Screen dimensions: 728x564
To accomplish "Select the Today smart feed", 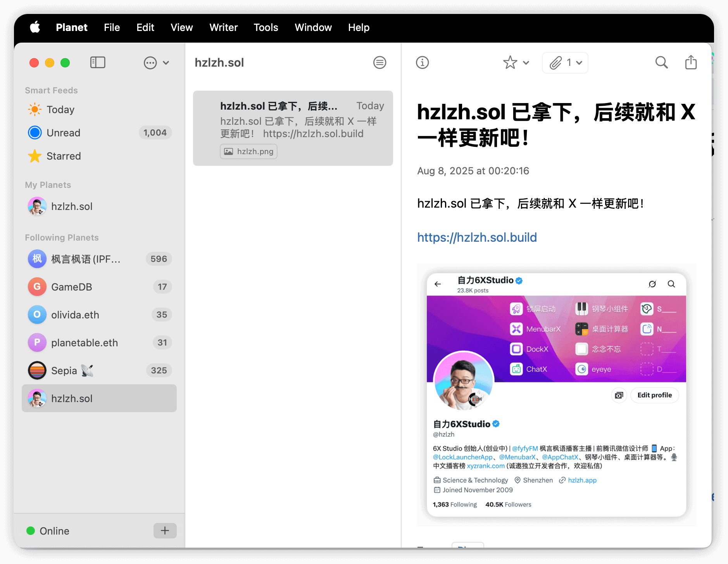I will (99, 110).
